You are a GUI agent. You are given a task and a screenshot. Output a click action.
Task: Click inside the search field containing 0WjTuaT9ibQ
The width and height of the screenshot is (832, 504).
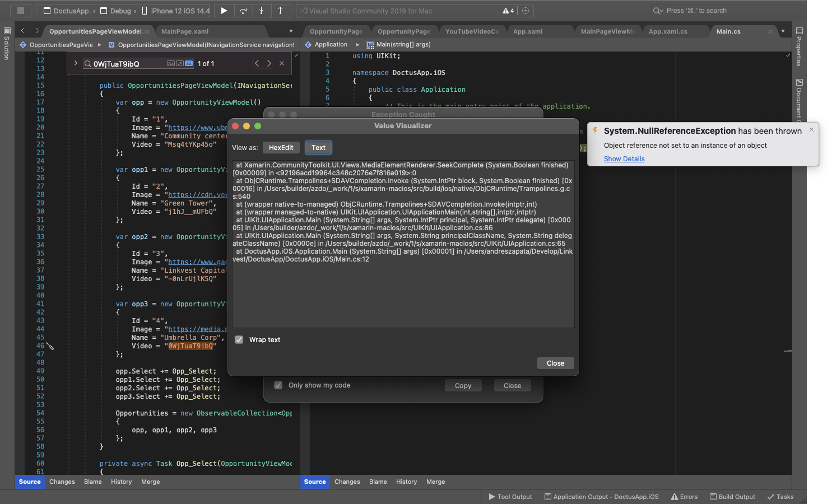(129, 63)
